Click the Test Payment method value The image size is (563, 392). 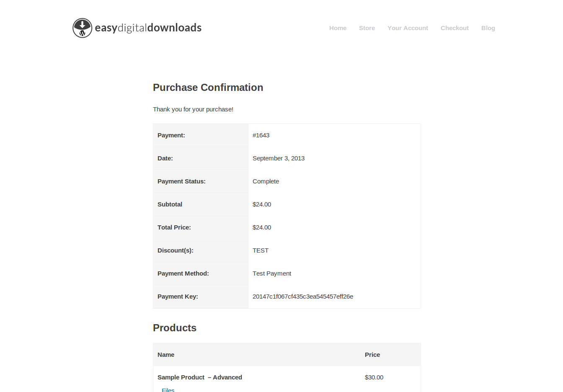[x=272, y=273]
